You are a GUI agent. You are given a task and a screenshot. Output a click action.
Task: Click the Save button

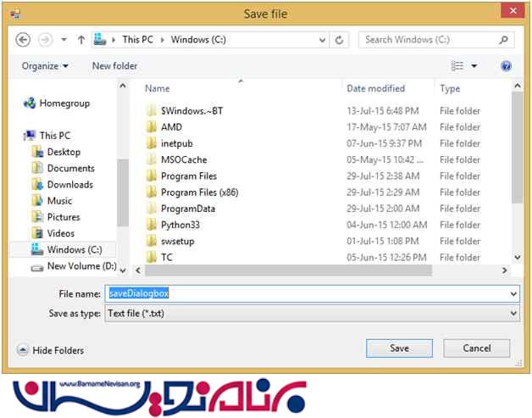tap(399, 348)
